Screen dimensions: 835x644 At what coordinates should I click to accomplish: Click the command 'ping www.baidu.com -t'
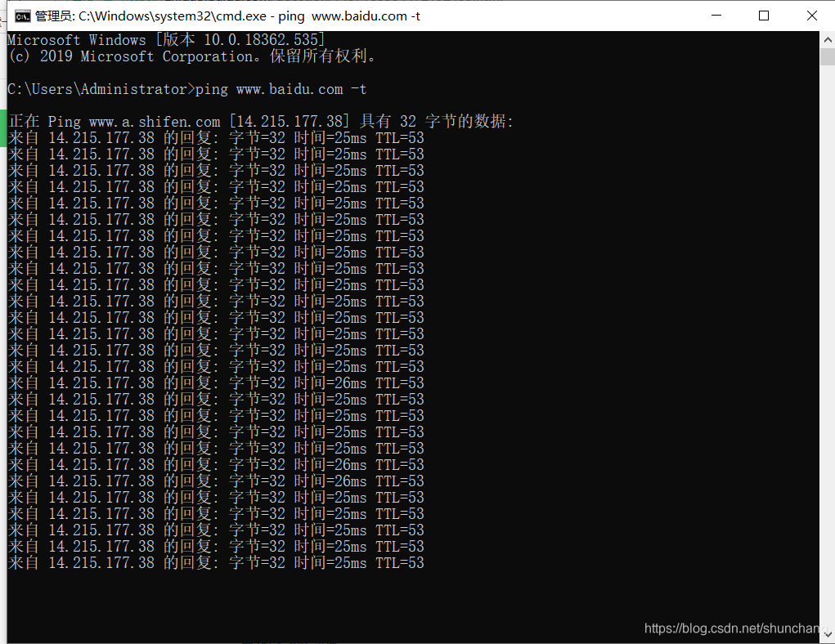click(x=281, y=89)
